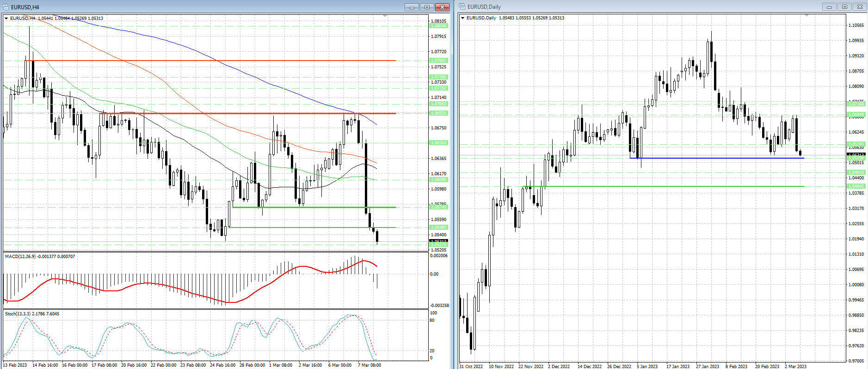This screenshot has height=369, width=868.
Task: Click the green horizontal line on Daily chart
Action: [664, 186]
